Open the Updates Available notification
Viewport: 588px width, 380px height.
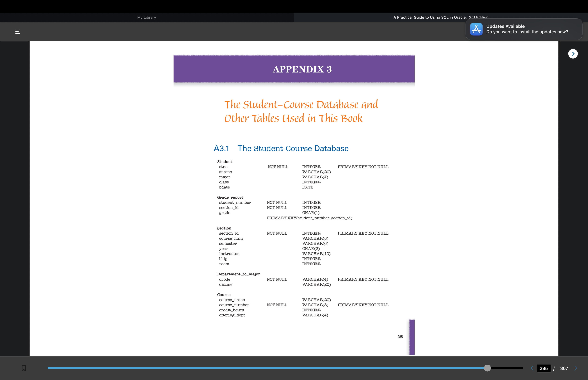(505, 26)
